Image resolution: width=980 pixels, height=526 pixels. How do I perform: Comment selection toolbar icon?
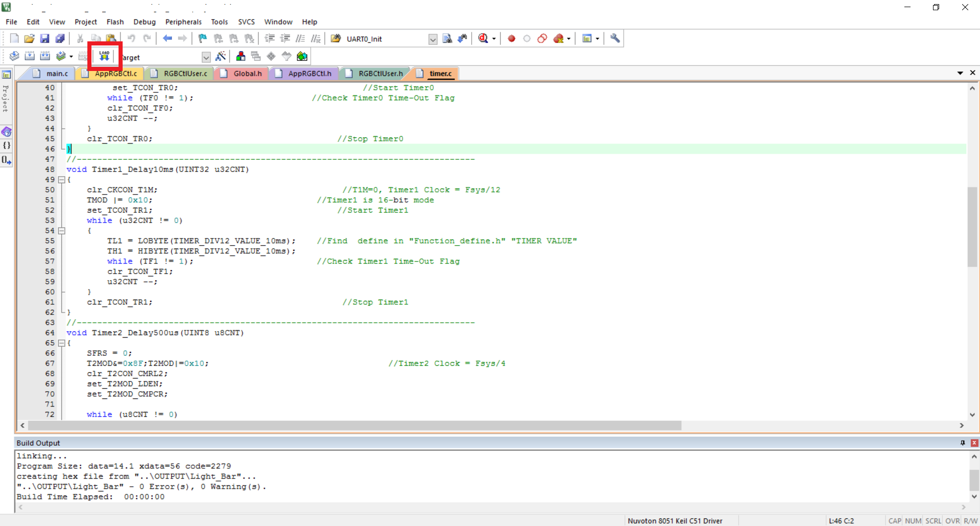(x=300, y=38)
